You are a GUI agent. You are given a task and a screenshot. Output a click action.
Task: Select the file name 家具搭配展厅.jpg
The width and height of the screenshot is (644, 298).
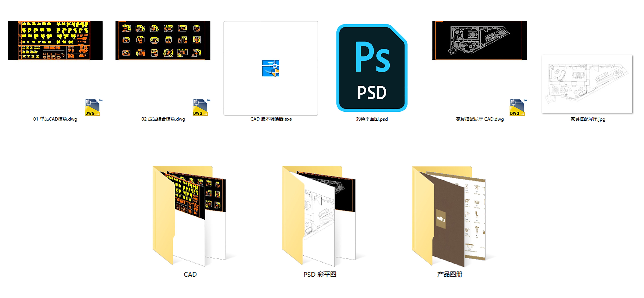tap(588, 119)
